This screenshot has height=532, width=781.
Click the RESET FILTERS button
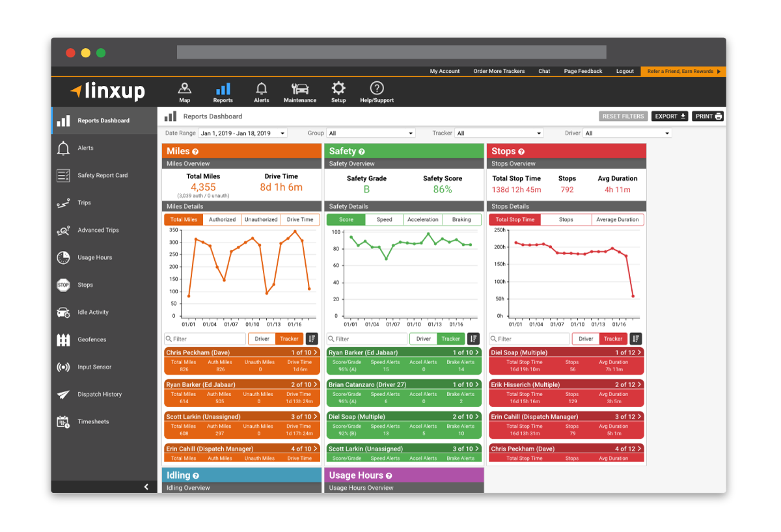pos(623,116)
